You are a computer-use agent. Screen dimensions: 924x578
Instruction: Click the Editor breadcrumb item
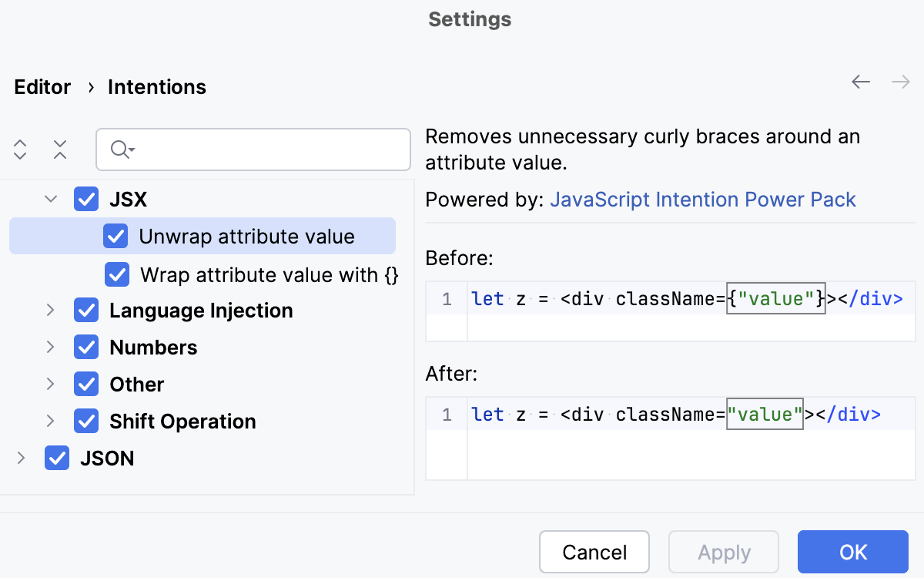click(x=42, y=87)
